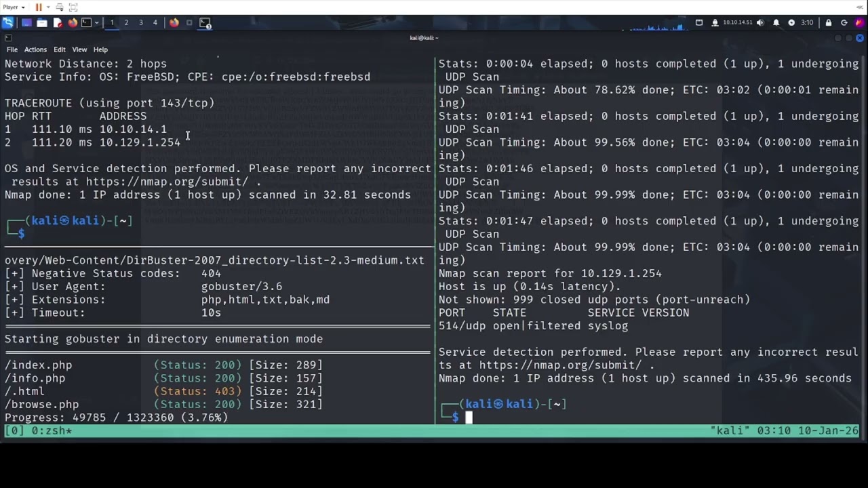
Task: Open the Actions menu in terminal
Action: (x=35, y=49)
